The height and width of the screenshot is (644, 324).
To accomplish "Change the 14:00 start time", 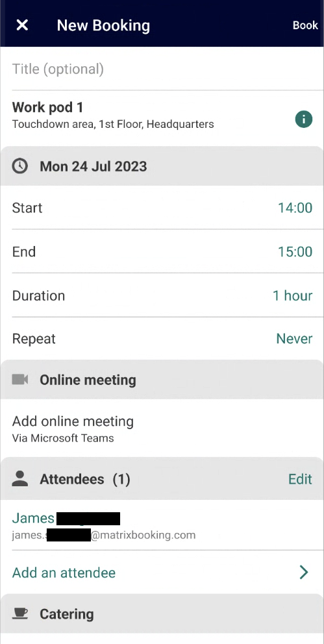I will [x=295, y=208].
